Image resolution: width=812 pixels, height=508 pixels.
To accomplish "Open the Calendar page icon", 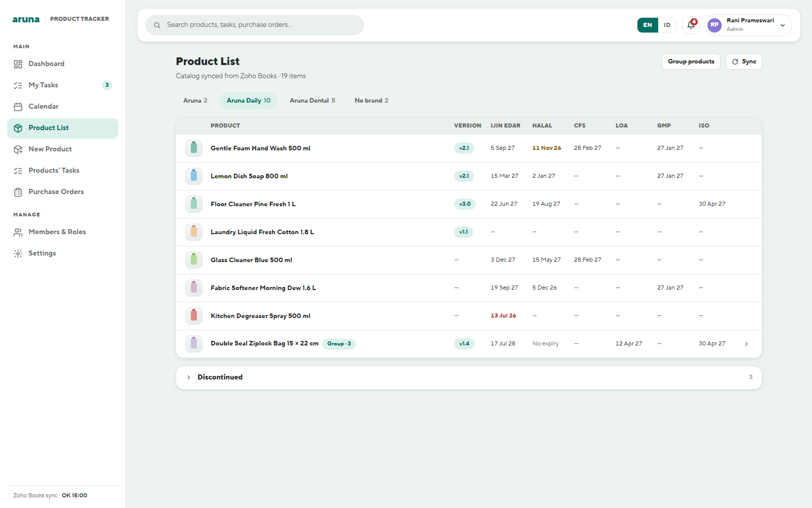I will click(x=18, y=107).
